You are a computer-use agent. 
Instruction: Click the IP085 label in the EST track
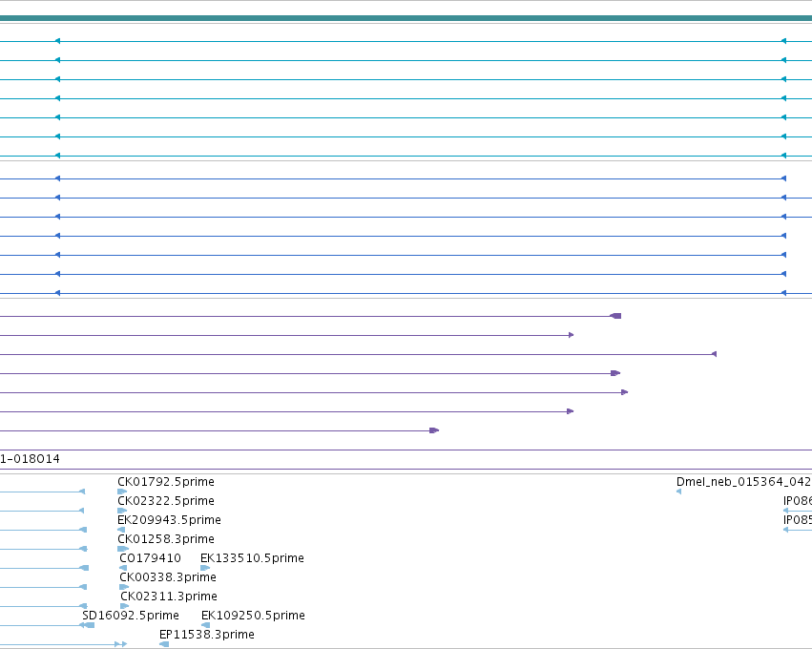click(x=798, y=520)
